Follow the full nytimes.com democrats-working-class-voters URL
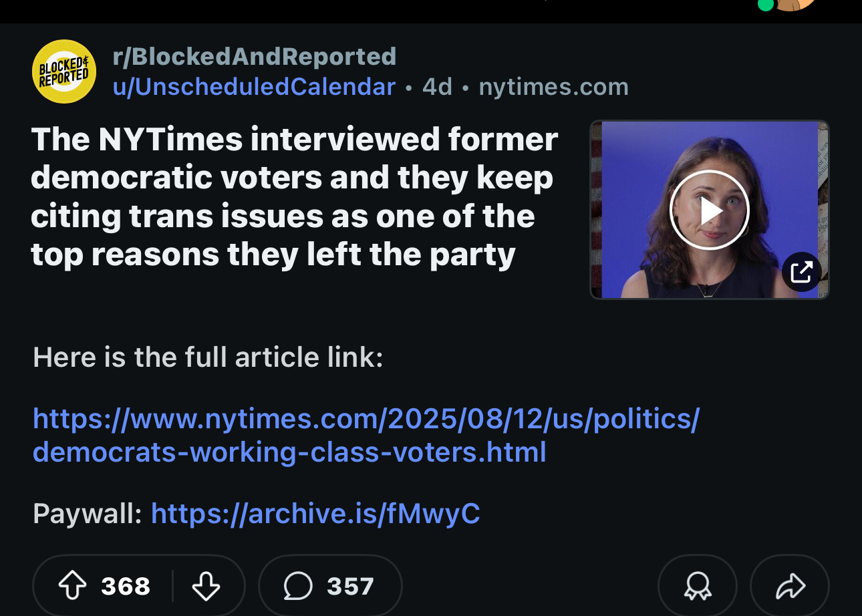This screenshot has height=616, width=862. click(366, 435)
